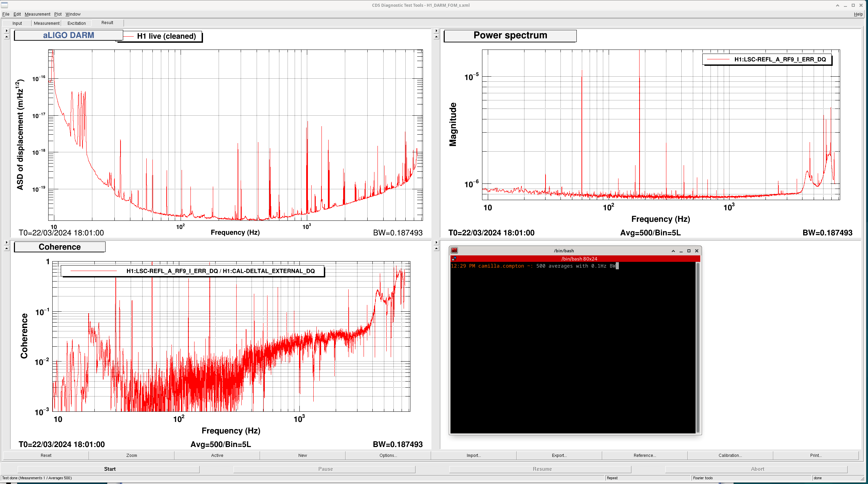This screenshot has height=484, width=868.
Task: Open window menu icon at top-left corner
Action: pyautogui.click(x=4, y=5)
